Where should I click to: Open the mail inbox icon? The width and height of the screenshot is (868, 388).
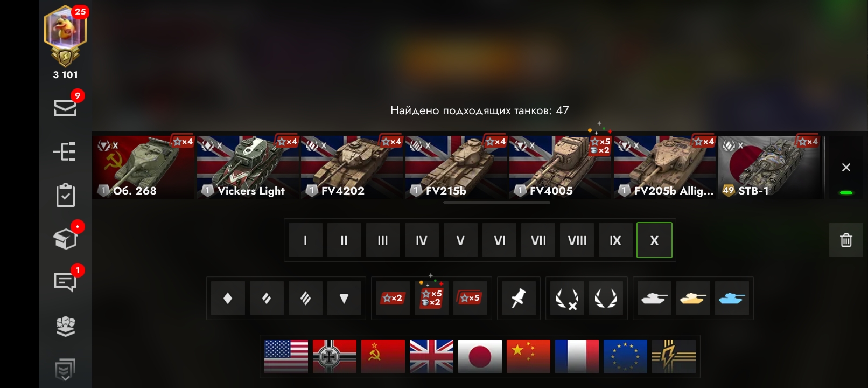tap(65, 108)
